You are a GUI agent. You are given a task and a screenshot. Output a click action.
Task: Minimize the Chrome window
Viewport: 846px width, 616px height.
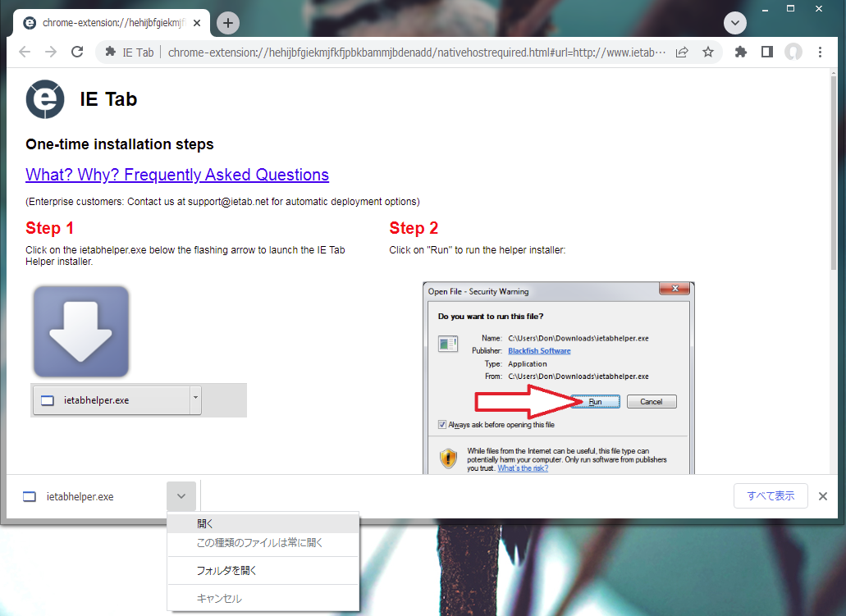coord(765,9)
